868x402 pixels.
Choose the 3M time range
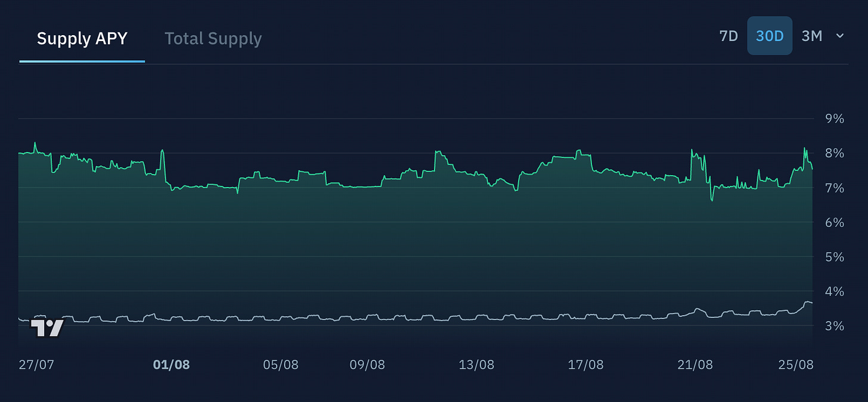pyautogui.click(x=812, y=36)
